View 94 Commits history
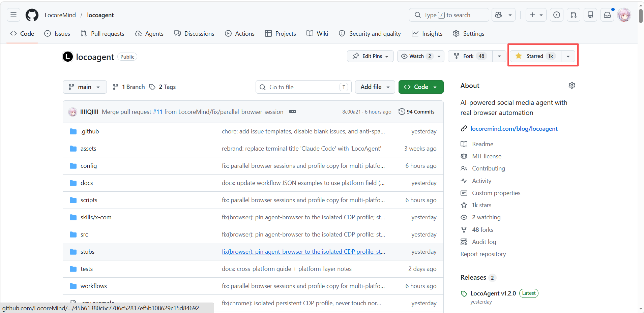The width and height of the screenshot is (644, 313). point(417,112)
